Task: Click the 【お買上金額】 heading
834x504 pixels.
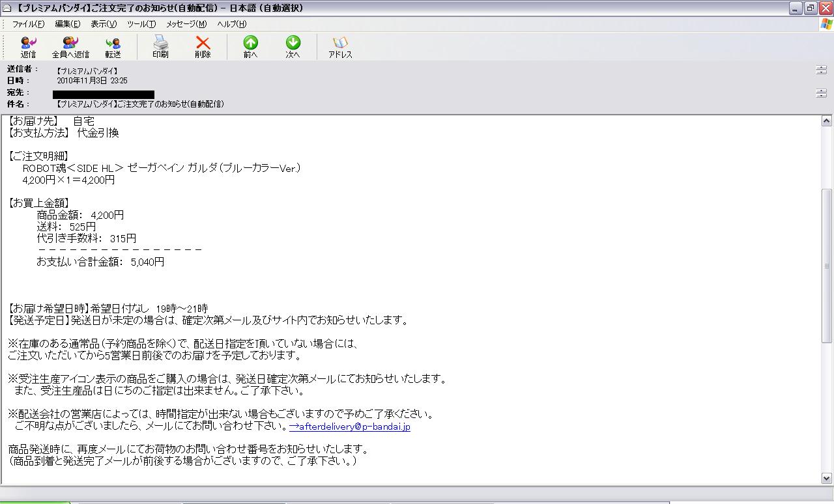Action: click(x=38, y=203)
